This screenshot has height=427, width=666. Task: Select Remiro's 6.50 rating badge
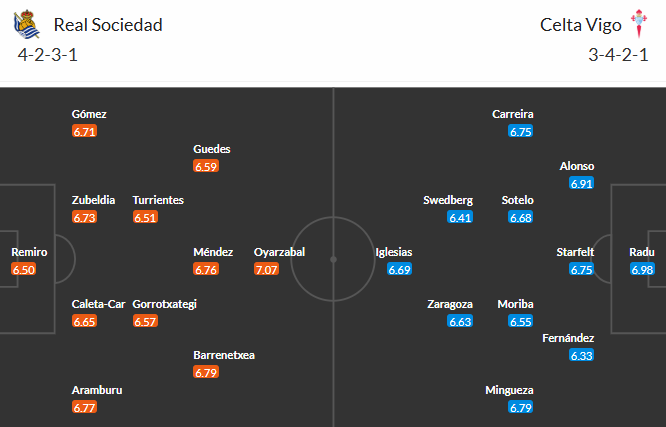(x=24, y=269)
